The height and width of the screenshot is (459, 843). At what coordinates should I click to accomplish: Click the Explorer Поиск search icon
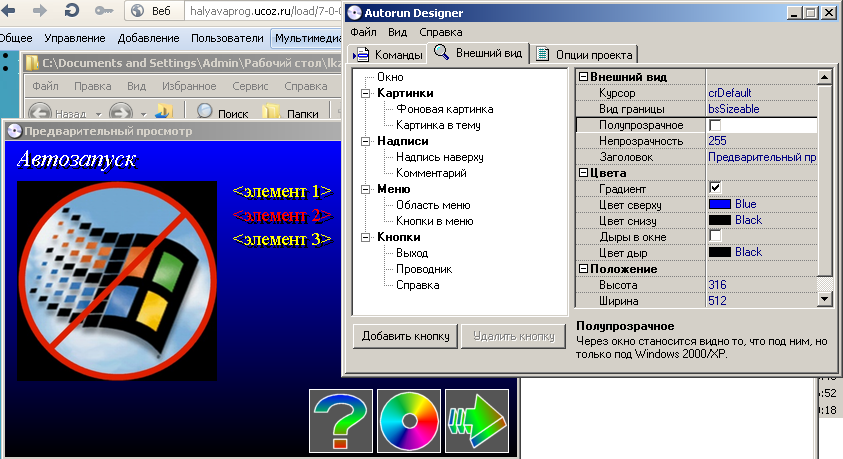click(x=204, y=111)
